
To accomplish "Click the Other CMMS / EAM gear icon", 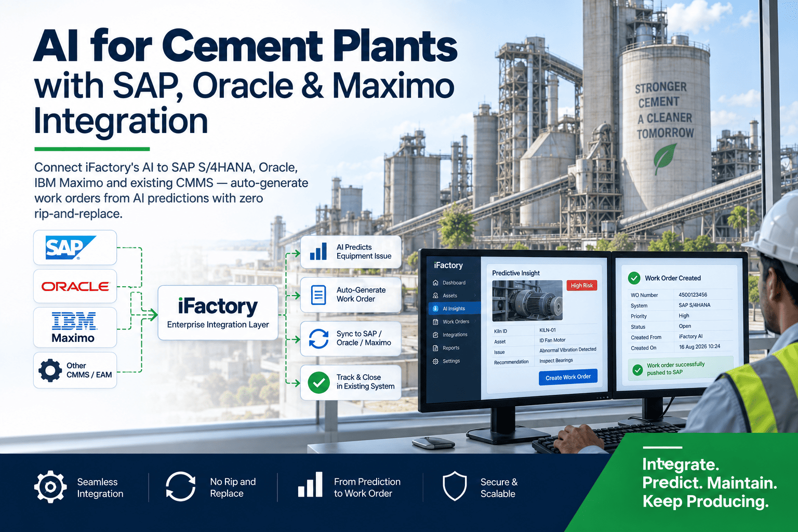I will coord(50,370).
